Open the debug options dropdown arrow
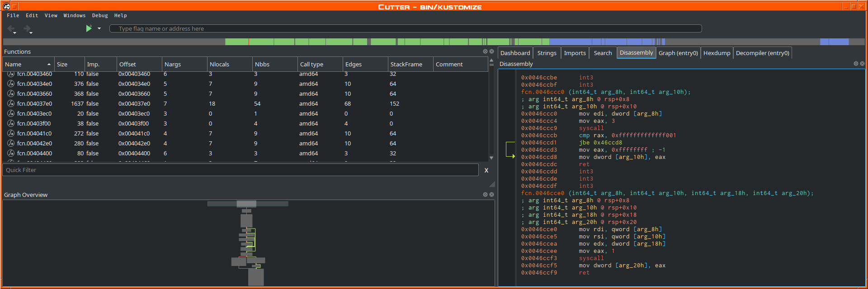Screen dimensions: 868x289 pos(99,28)
